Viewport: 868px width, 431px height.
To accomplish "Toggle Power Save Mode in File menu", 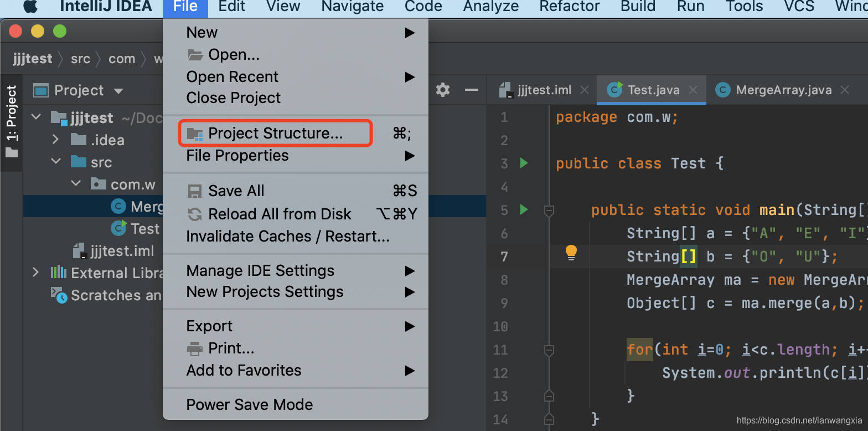I will (x=249, y=404).
